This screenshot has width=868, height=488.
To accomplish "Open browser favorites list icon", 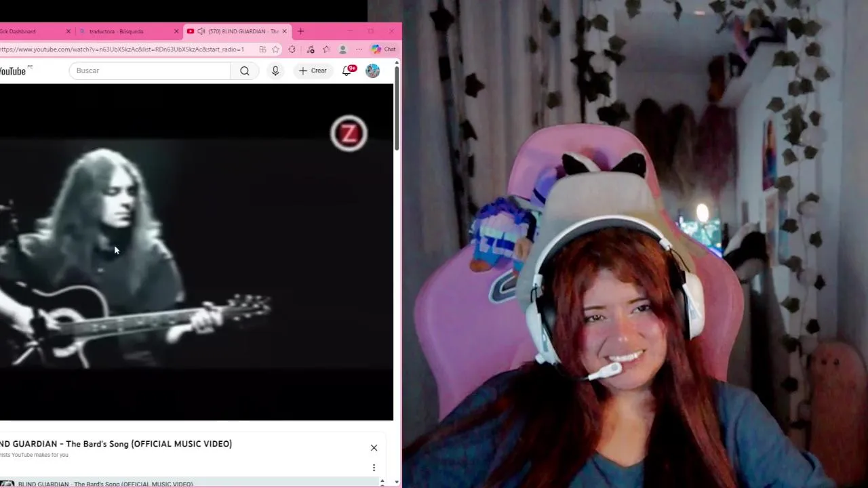I will (x=326, y=49).
